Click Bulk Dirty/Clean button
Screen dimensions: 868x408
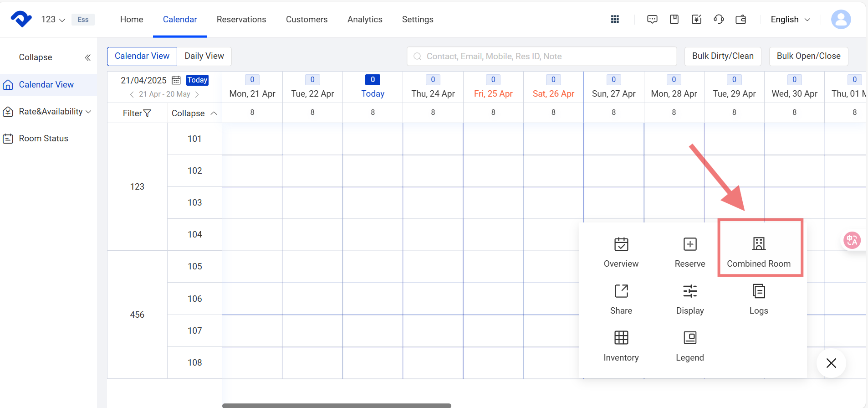(x=722, y=56)
